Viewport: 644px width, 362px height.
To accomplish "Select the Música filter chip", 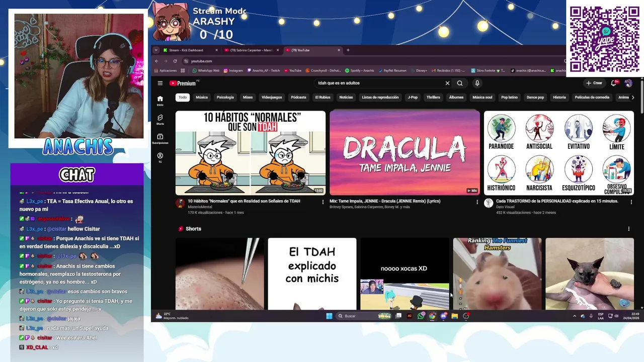I will tap(202, 98).
